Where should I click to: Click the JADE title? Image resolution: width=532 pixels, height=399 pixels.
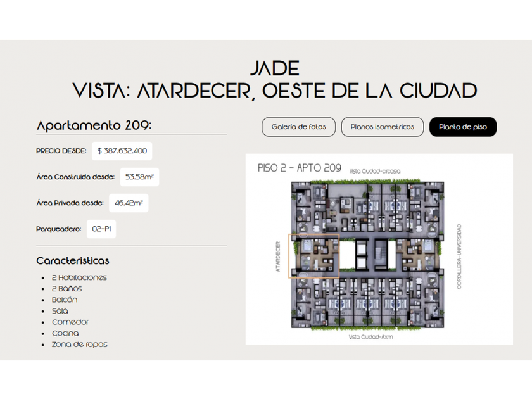click(x=275, y=68)
